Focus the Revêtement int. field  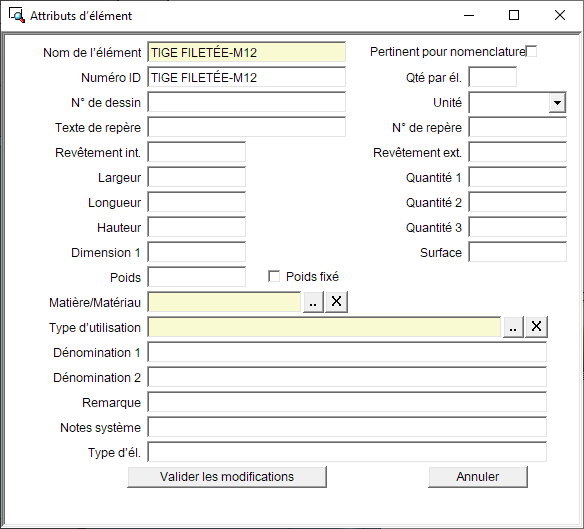point(197,152)
